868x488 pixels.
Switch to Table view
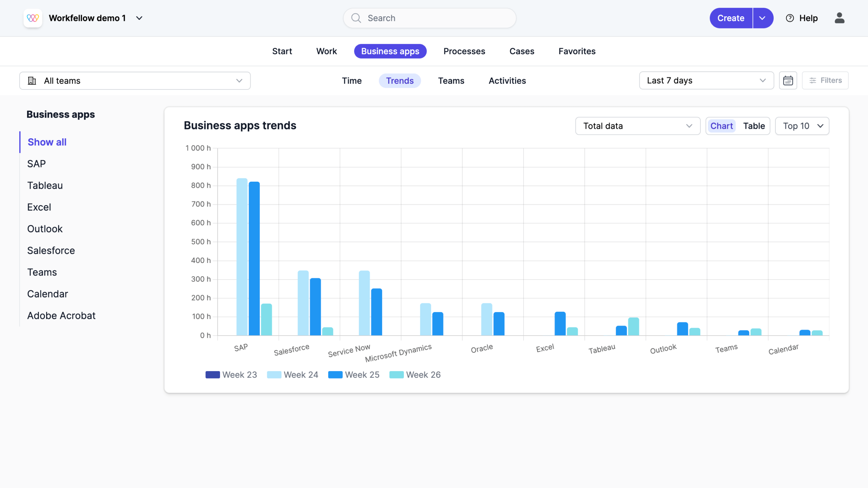(754, 126)
